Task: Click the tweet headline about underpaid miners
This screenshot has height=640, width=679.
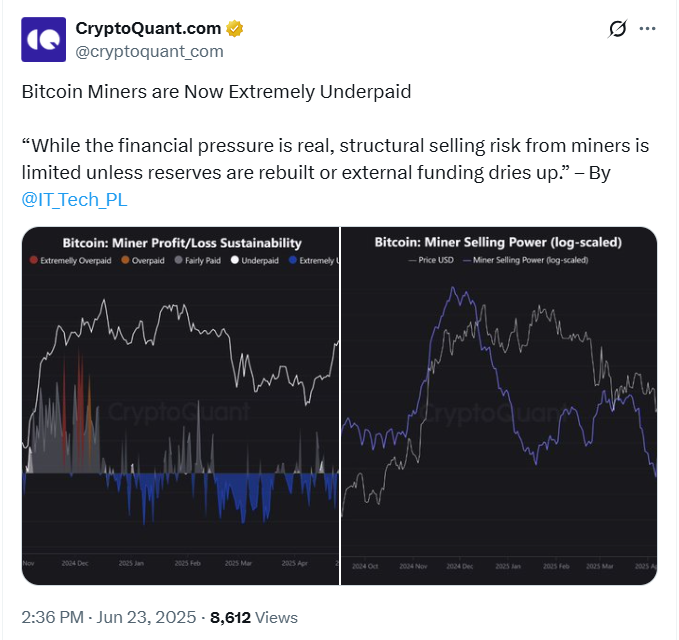Action: point(216,92)
